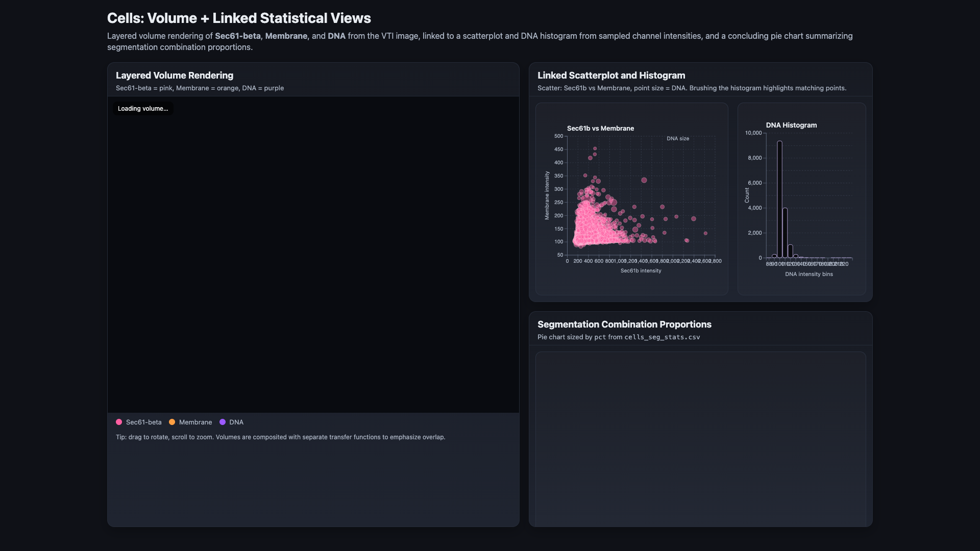Click the orange Membrane legend dot
The height and width of the screenshot is (551, 980).
(172, 422)
